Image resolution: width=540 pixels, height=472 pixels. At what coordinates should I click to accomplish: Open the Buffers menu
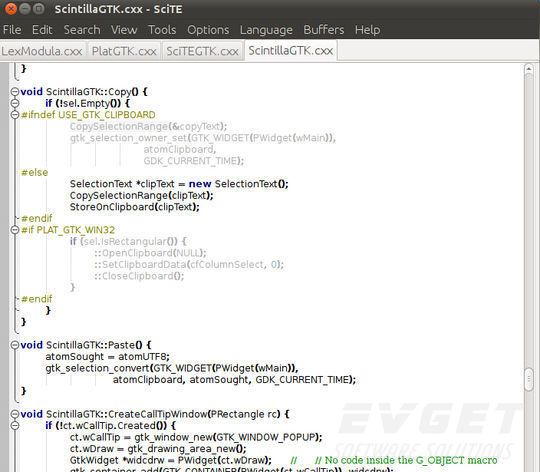coord(324,30)
